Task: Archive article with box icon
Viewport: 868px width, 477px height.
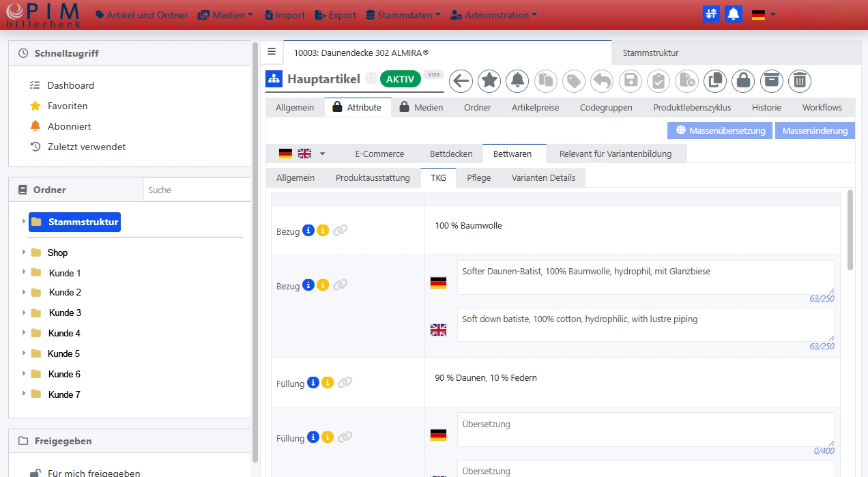Action: coord(772,81)
